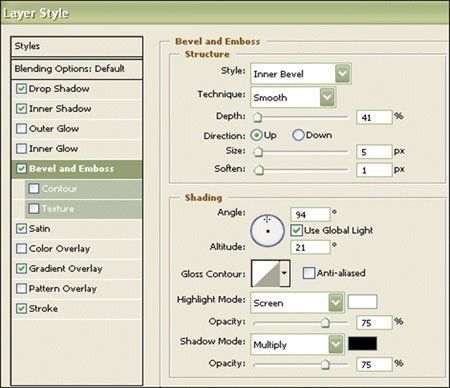The height and width of the screenshot is (388, 450).
Task: Click the Size value field showing 5
Action: (x=374, y=152)
